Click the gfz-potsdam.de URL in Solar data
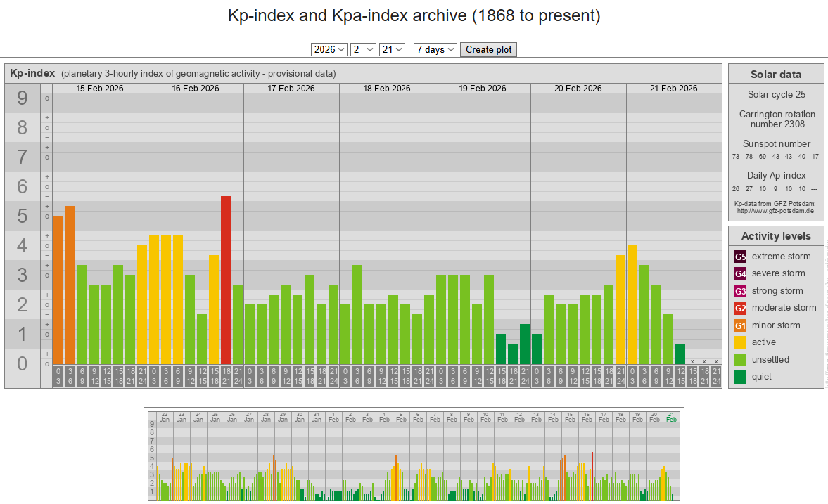This screenshot has width=828, height=504. coord(775,210)
